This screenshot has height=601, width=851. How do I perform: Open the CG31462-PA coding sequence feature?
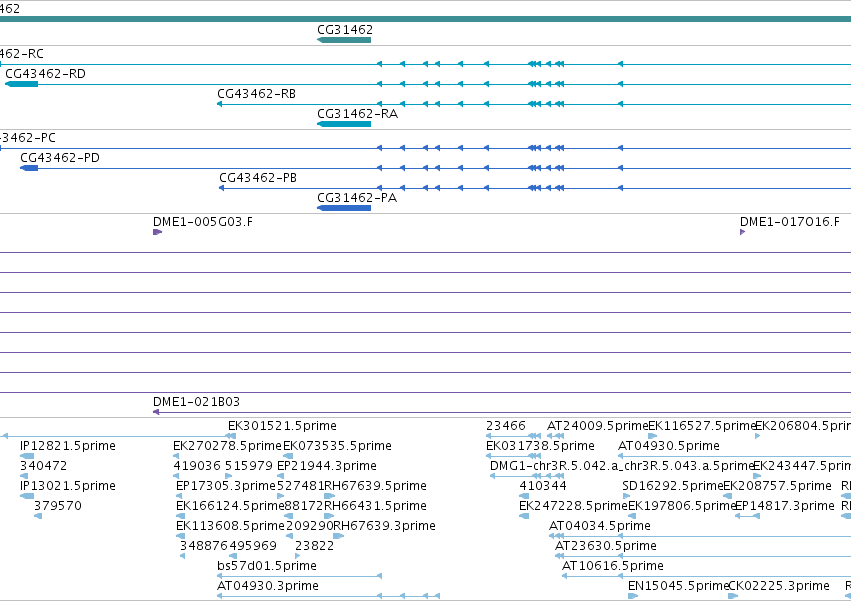(344, 208)
